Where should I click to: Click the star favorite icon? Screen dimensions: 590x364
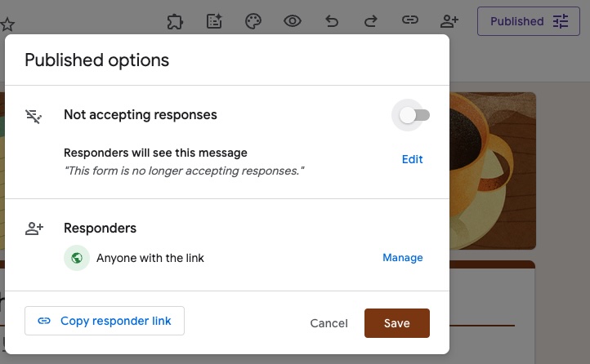click(7, 24)
